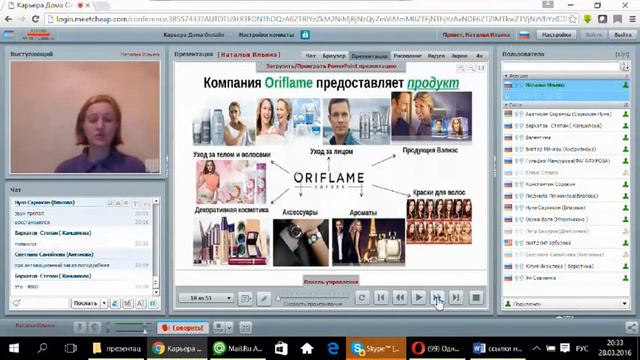Click the chat emoticon icon
Screen dimensions: 640x360
pos(17,303)
